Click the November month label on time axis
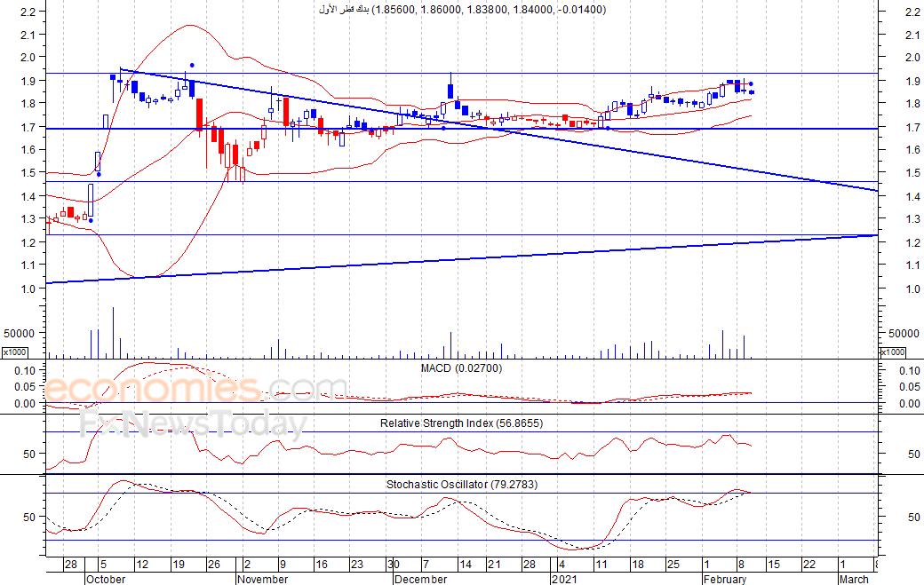This screenshot has width=924, height=585. click(262, 579)
